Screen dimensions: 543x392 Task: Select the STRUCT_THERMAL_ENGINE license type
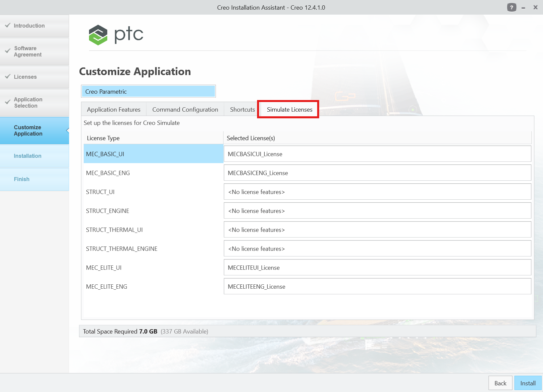153,248
